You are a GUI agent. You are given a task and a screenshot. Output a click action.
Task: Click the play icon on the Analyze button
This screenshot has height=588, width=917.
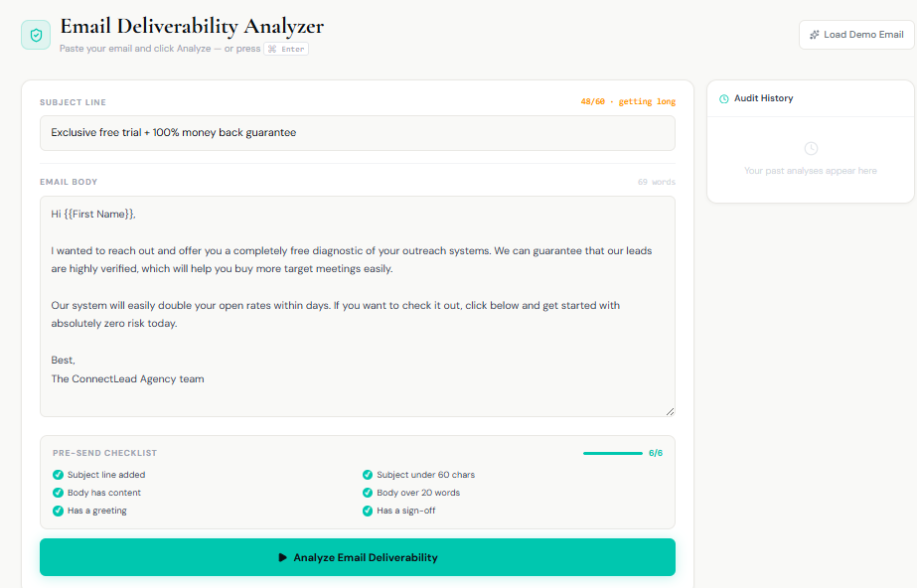coord(282,557)
